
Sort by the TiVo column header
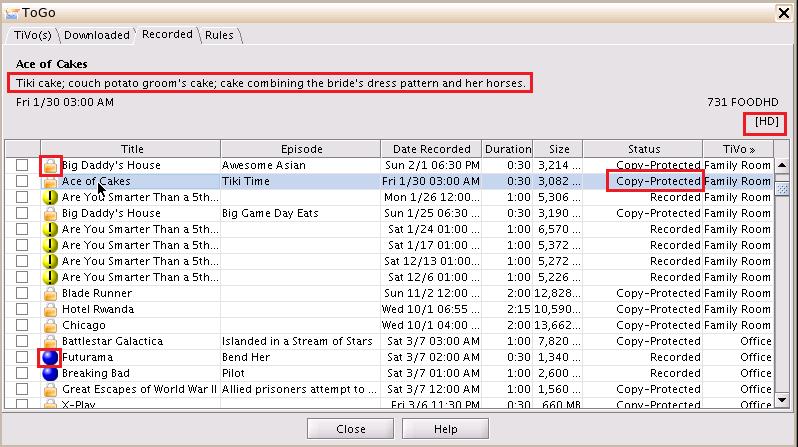click(x=738, y=149)
